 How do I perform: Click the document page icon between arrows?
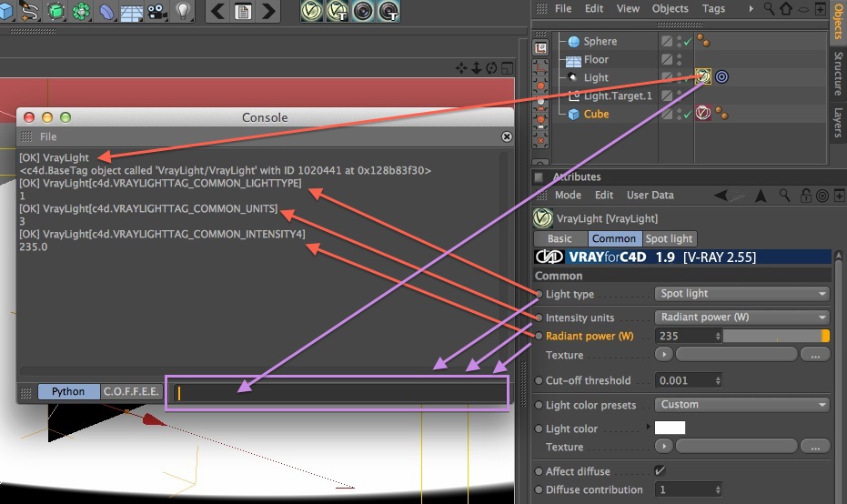(243, 11)
